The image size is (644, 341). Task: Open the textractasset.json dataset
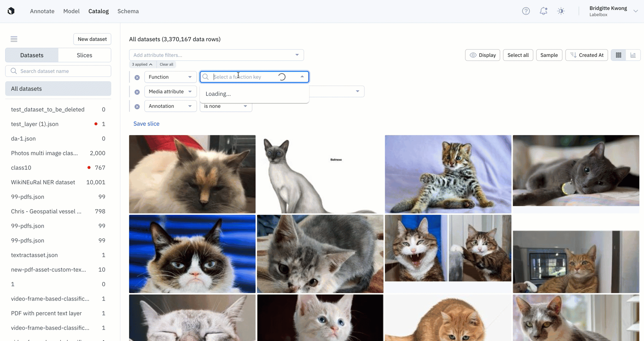point(58,255)
